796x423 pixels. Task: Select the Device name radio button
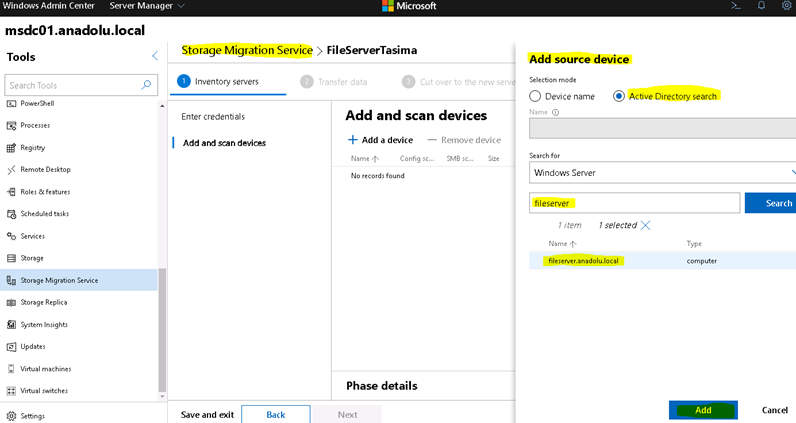(x=535, y=96)
